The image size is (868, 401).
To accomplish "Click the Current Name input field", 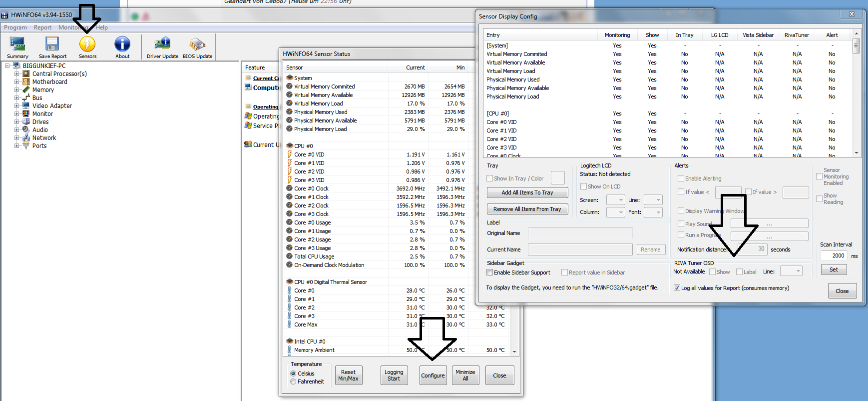I will coord(580,249).
